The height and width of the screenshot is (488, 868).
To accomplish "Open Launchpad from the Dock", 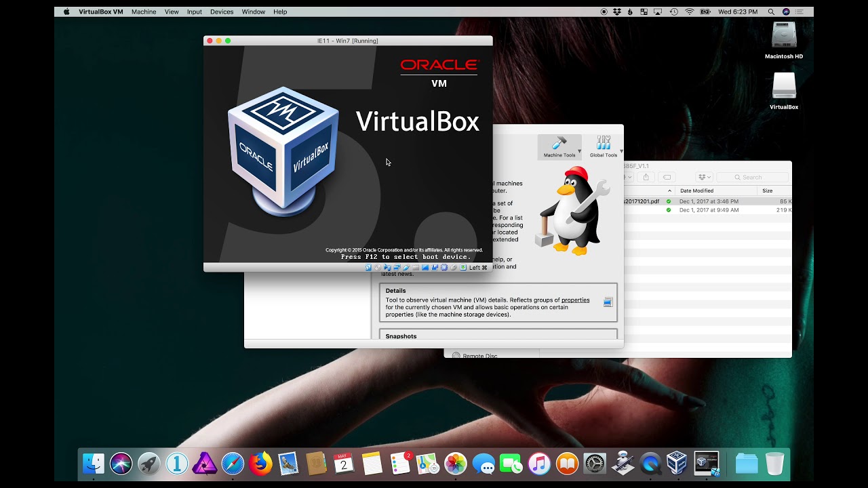I will 149,464.
